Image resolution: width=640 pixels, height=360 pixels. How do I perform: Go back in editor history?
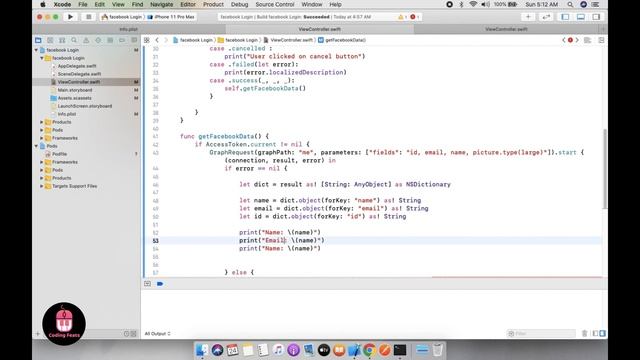point(157,40)
